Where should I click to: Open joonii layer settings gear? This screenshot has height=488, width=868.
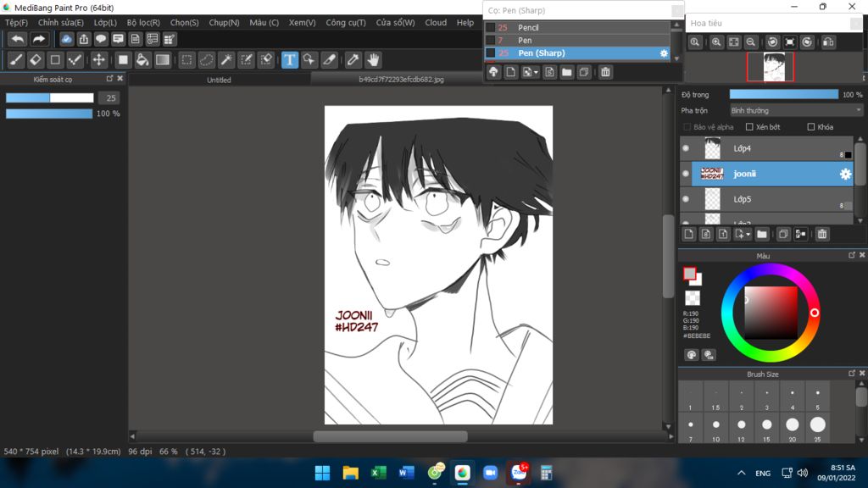(x=845, y=174)
